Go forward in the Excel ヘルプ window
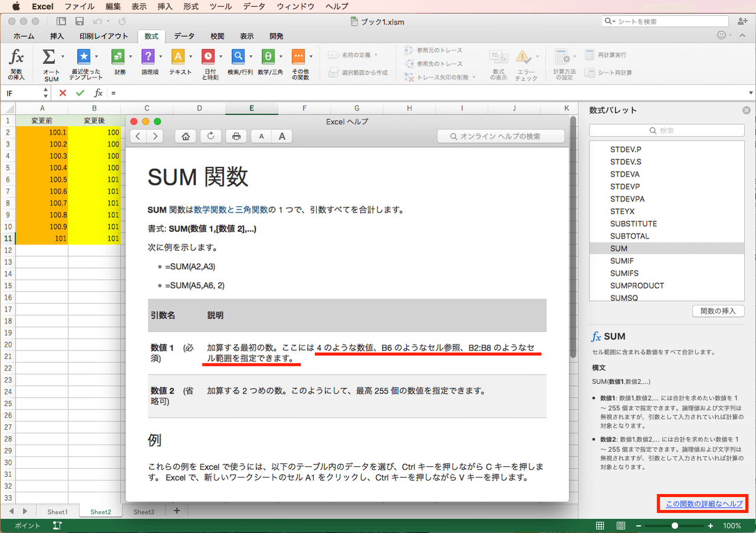The image size is (756, 533). 155,136
